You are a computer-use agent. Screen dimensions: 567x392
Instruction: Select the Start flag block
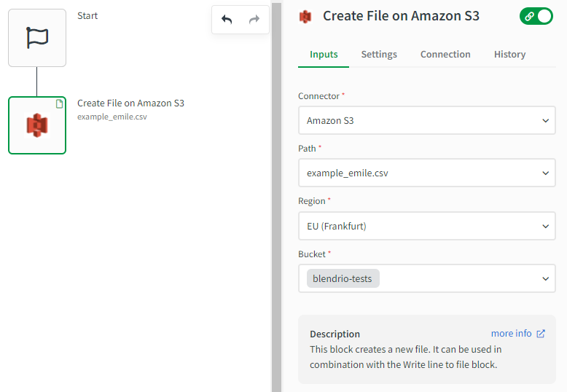tap(37, 38)
